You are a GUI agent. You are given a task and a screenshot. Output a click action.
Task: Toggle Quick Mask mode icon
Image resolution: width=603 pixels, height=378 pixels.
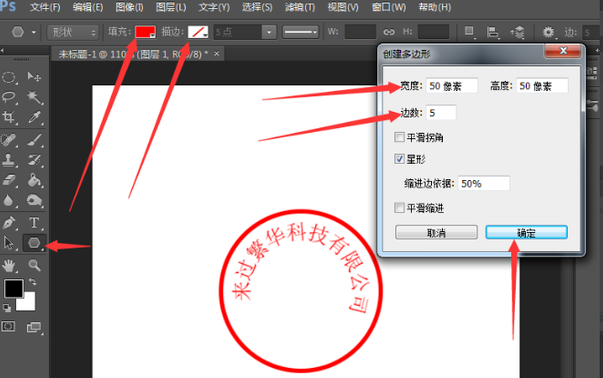pos(8,327)
